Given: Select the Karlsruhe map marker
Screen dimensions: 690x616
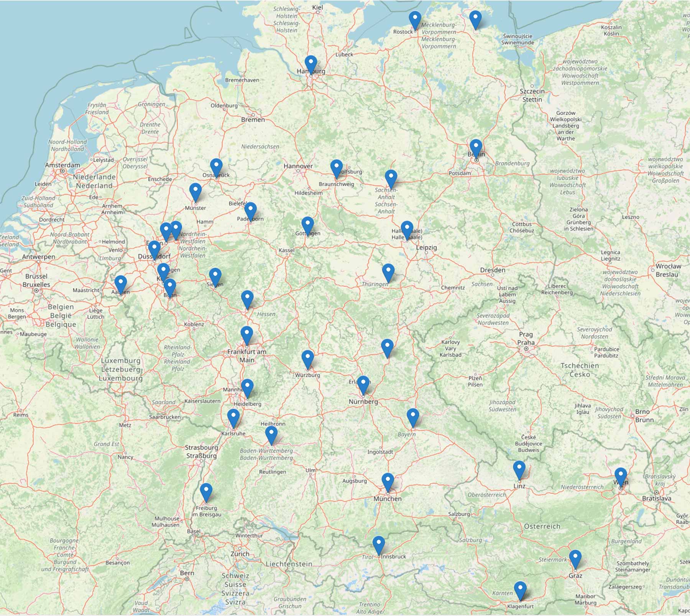Looking at the screenshot, I should click(233, 418).
